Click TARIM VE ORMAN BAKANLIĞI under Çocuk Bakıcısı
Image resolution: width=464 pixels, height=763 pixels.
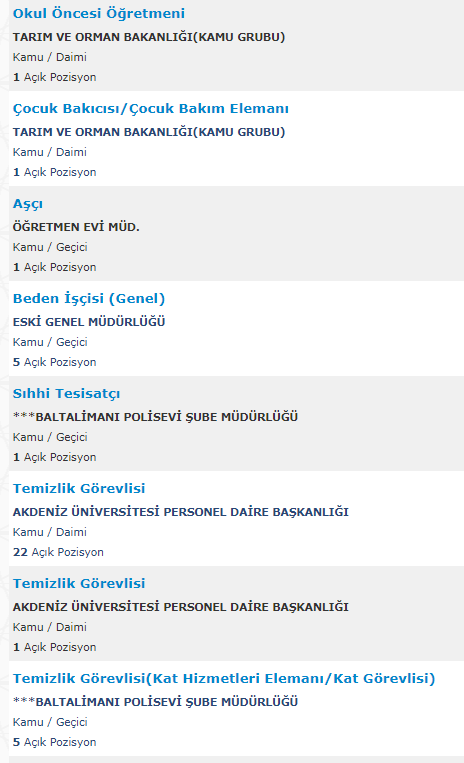(x=149, y=132)
